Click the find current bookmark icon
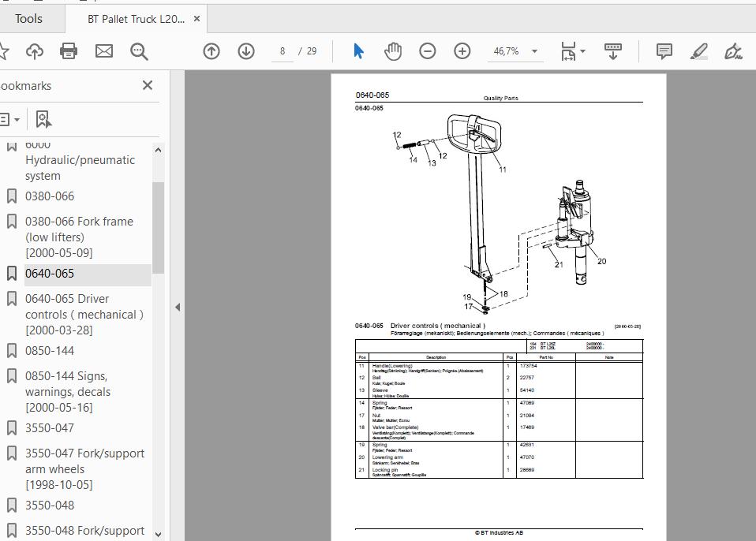Viewport: 756px width, 541px height. point(43,119)
